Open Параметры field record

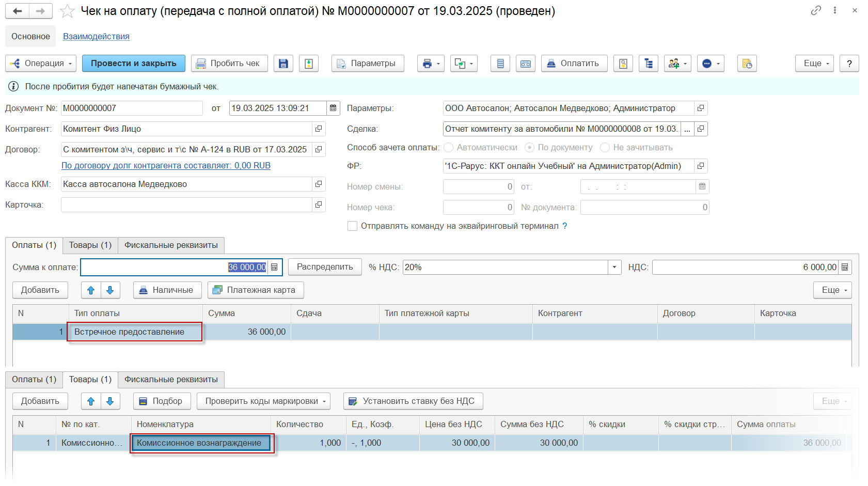click(x=701, y=108)
